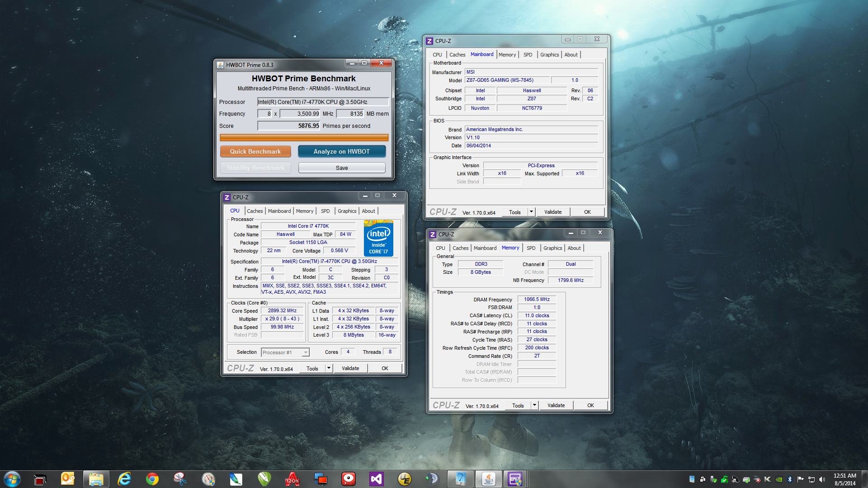The height and width of the screenshot is (488, 868).
Task: Click the Safely Remove Hardware USB tray icon
Action: [713, 479]
